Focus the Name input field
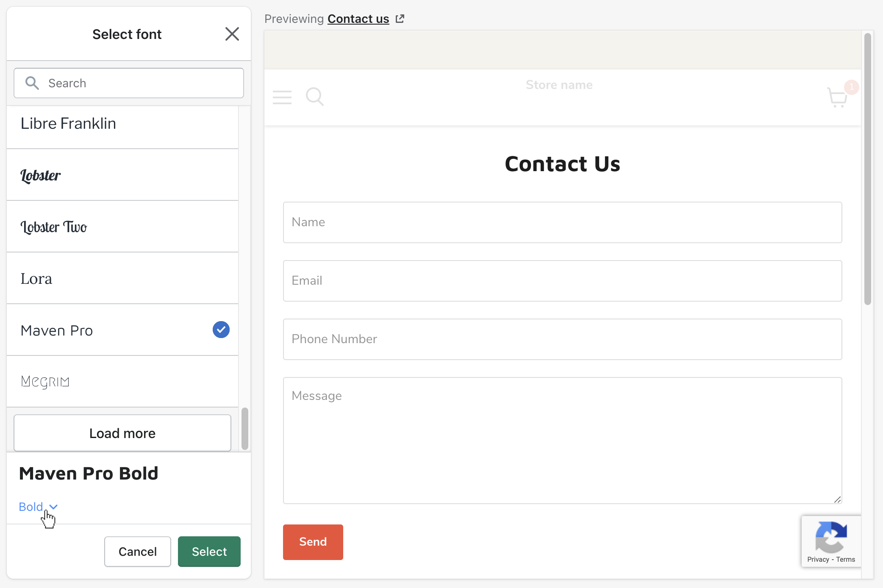This screenshot has width=883, height=588. tap(563, 222)
